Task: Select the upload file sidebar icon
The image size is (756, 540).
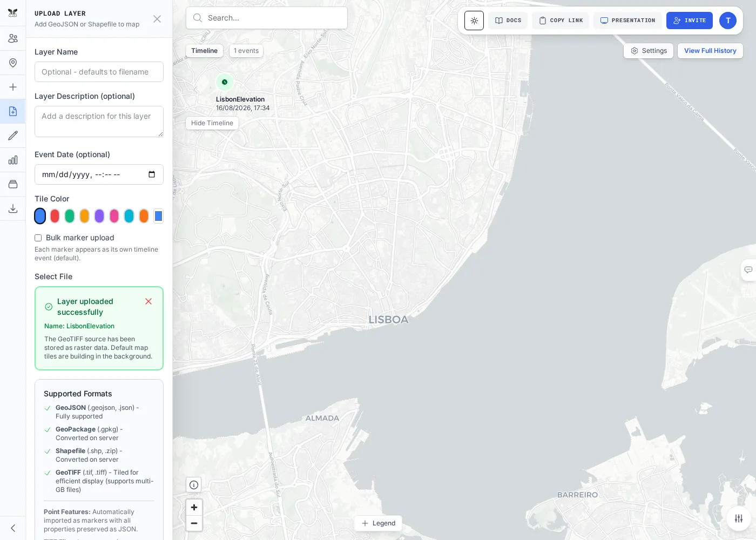Action: pos(13,111)
